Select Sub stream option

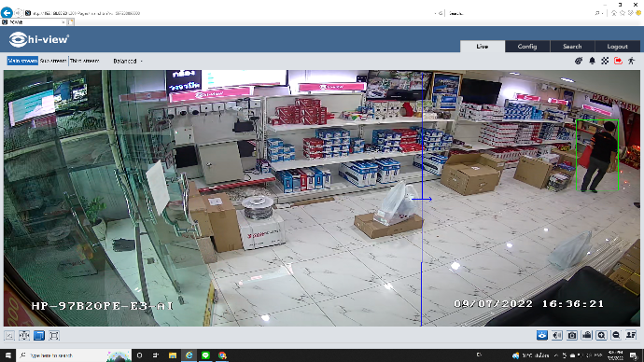[53, 61]
